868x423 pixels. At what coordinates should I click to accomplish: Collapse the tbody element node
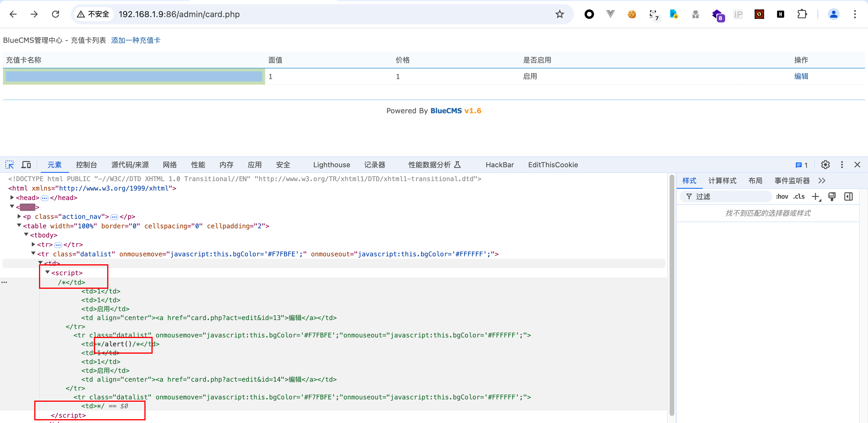pos(26,235)
